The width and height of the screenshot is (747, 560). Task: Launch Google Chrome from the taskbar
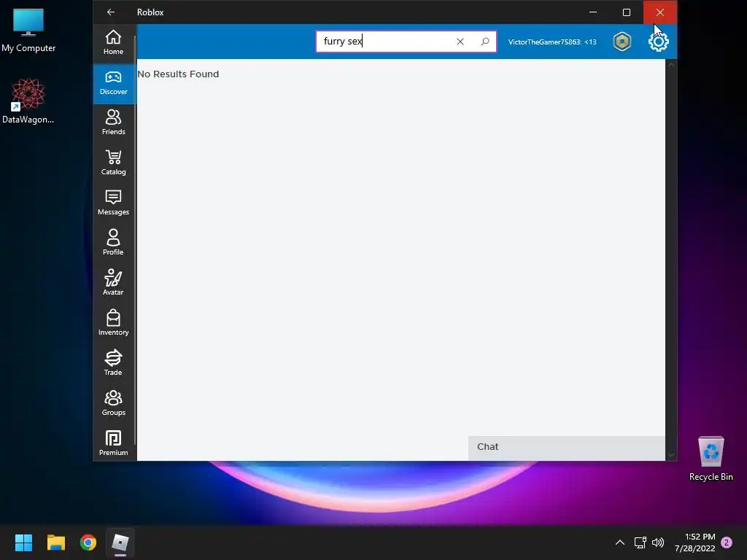coord(88,542)
